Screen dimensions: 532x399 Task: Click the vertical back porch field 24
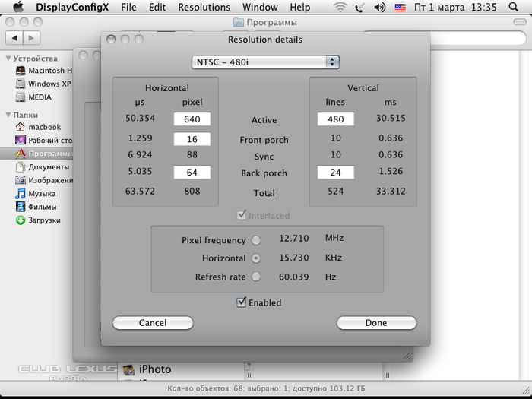335,173
